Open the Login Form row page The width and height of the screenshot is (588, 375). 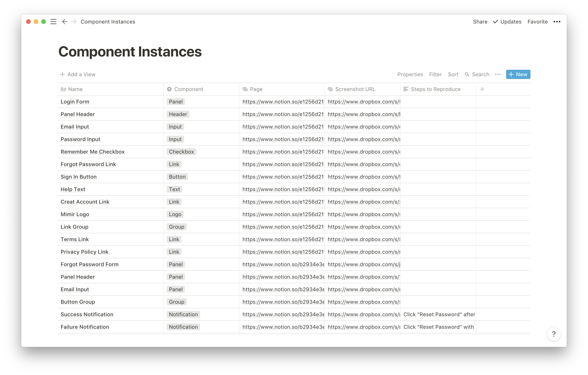pos(75,102)
